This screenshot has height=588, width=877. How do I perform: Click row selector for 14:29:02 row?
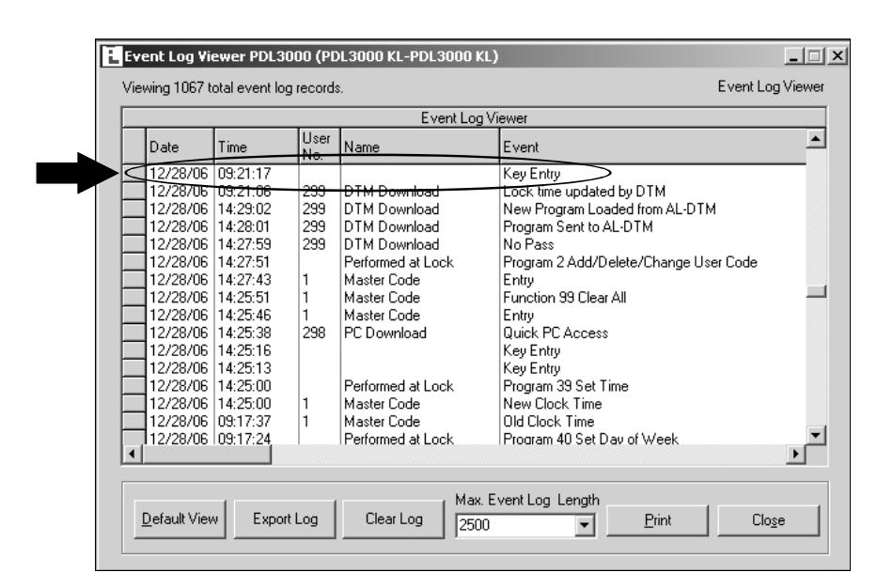coord(134,209)
